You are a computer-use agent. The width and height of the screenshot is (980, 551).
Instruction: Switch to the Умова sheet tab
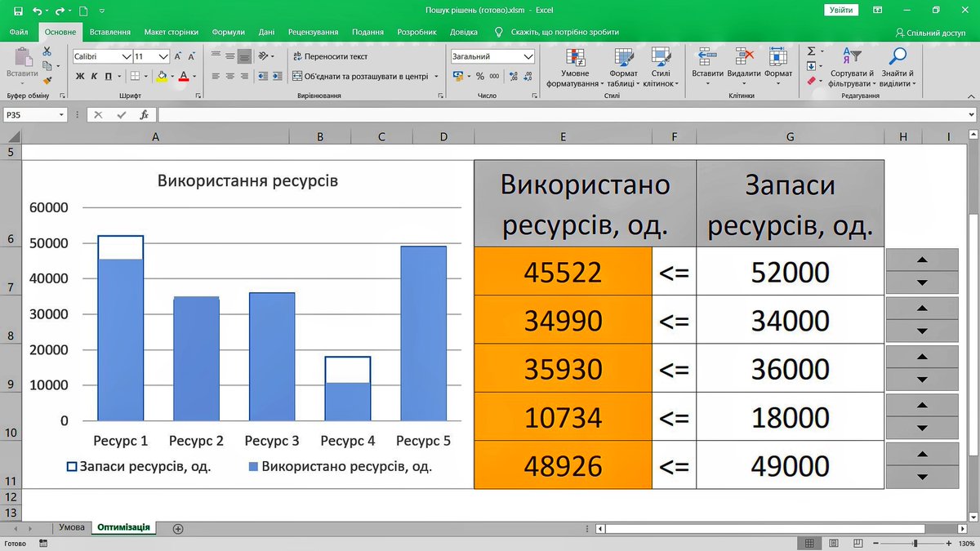71,527
